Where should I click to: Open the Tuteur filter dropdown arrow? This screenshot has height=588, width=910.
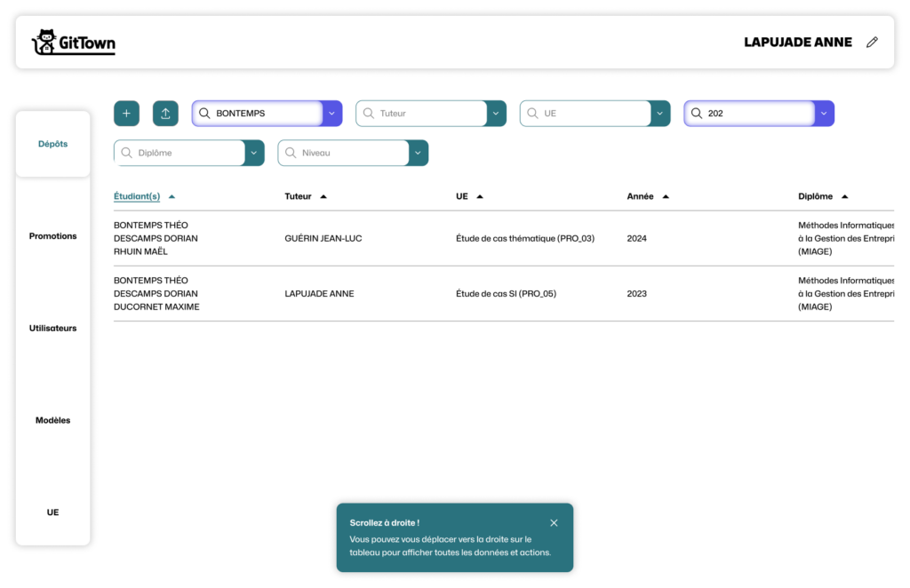pos(496,114)
